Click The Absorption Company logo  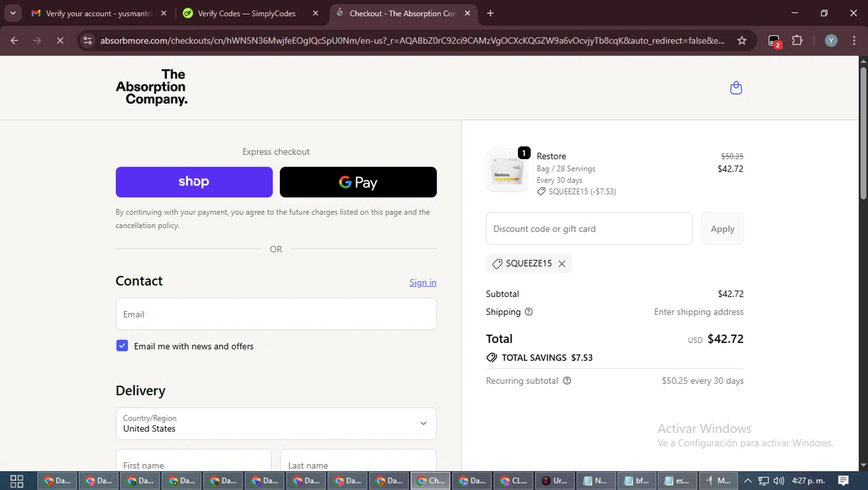[x=152, y=87]
